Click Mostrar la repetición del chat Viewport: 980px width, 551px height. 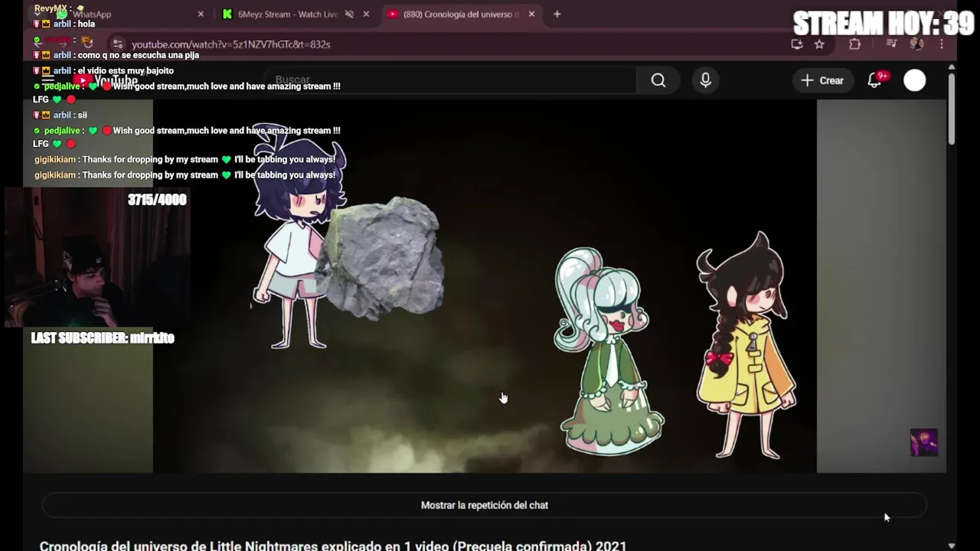485,505
